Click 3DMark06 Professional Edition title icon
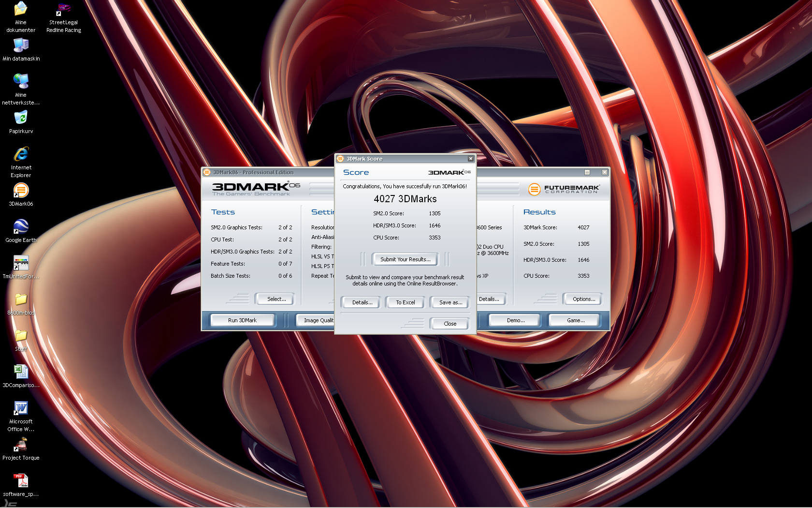This screenshot has width=812, height=508. 207,172
